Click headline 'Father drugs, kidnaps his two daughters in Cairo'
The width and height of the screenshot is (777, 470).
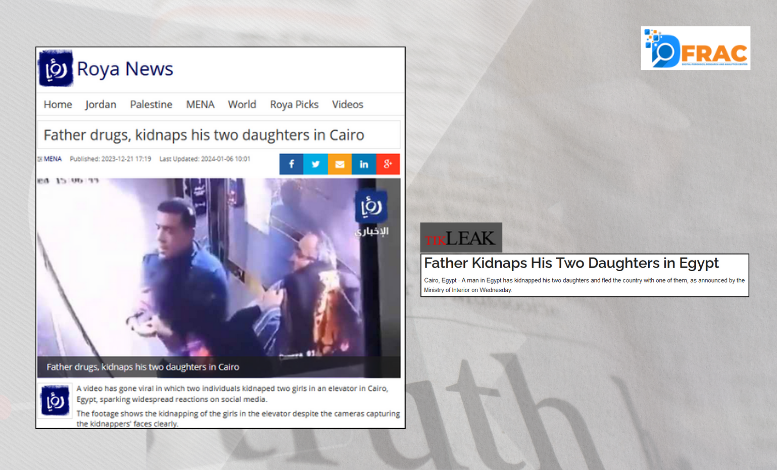point(204,135)
